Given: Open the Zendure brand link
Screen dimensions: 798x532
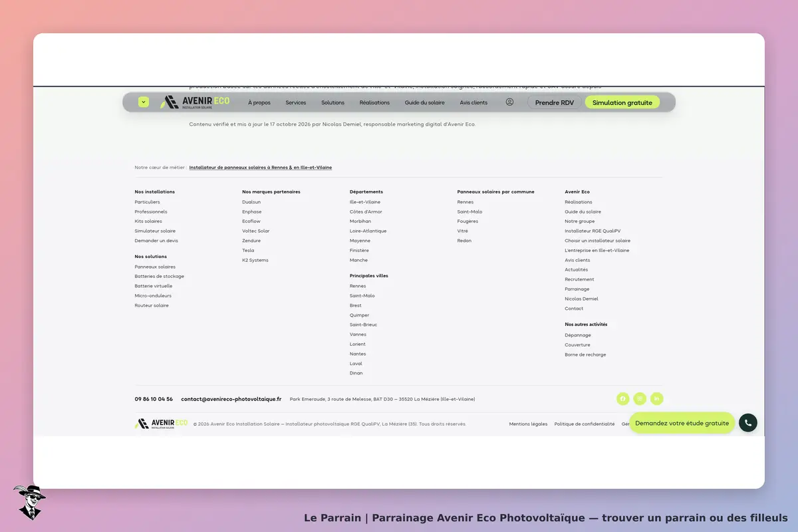Looking at the screenshot, I should pos(251,241).
